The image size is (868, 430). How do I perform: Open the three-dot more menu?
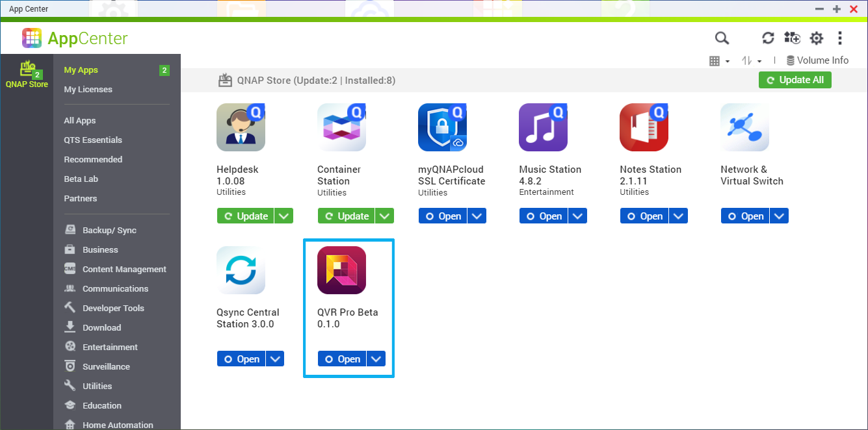click(840, 38)
